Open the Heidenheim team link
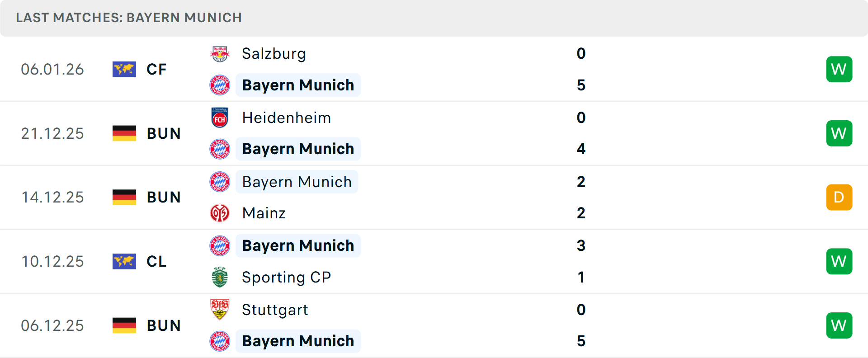The height and width of the screenshot is (358, 868). pyautogui.click(x=286, y=118)
